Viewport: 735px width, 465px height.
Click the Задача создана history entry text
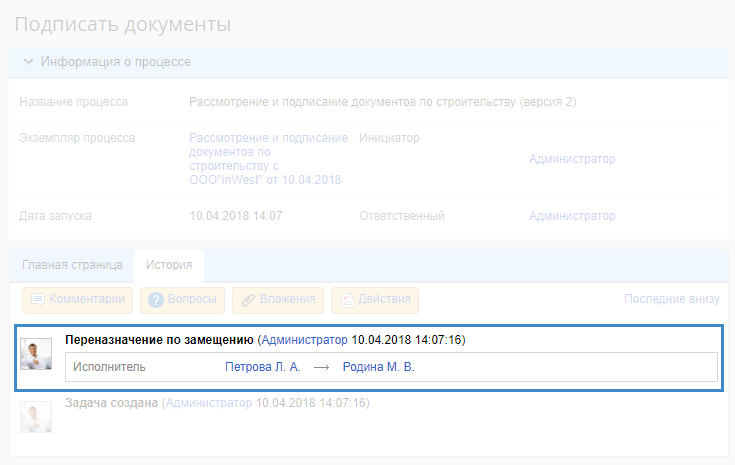pos(111,403)
